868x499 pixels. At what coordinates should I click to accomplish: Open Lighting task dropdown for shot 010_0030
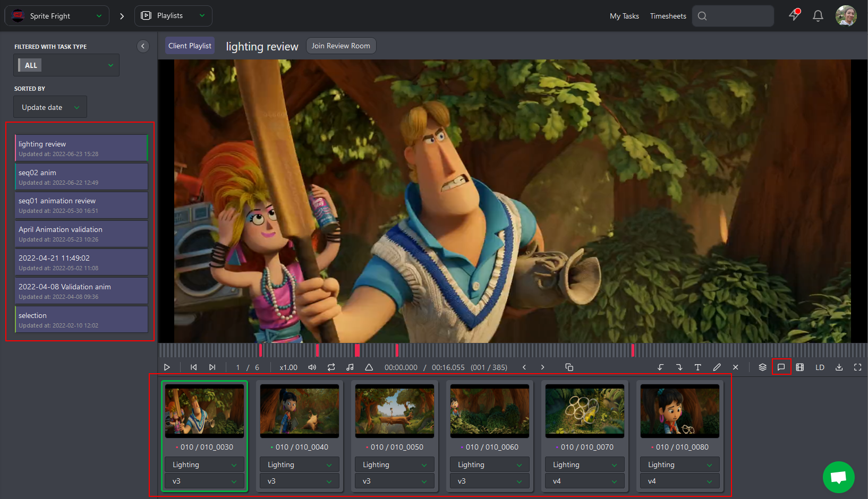pyautogui.click(x=205, y=464)
